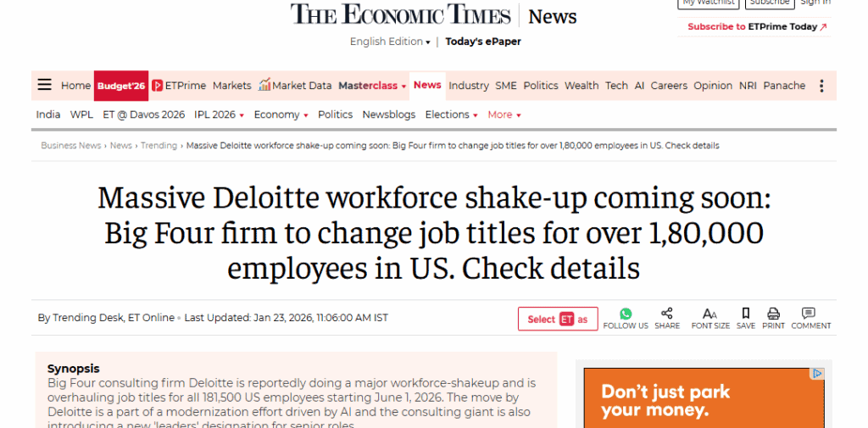Image resolution: width=868 pixels, height=428 pixels.
Task: Click the Share icon
Action: coord(667,314)
